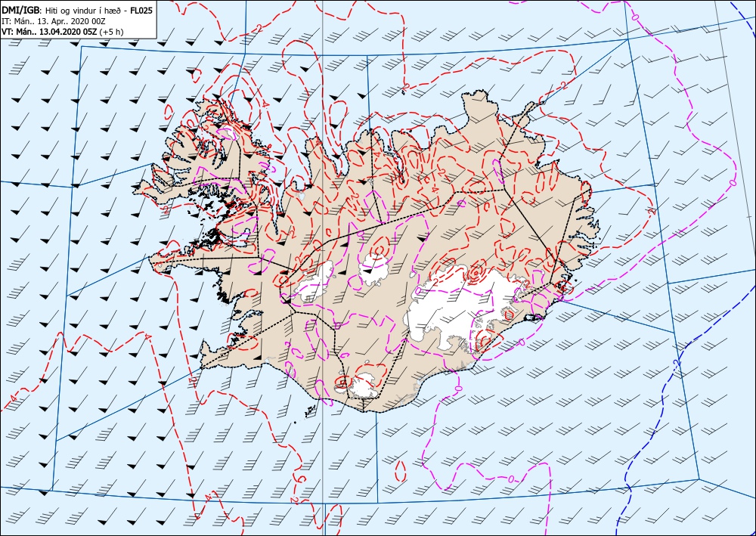
Task: Click the VT valid time '13.04.2020 05Z'
Action: pos(67,33)
